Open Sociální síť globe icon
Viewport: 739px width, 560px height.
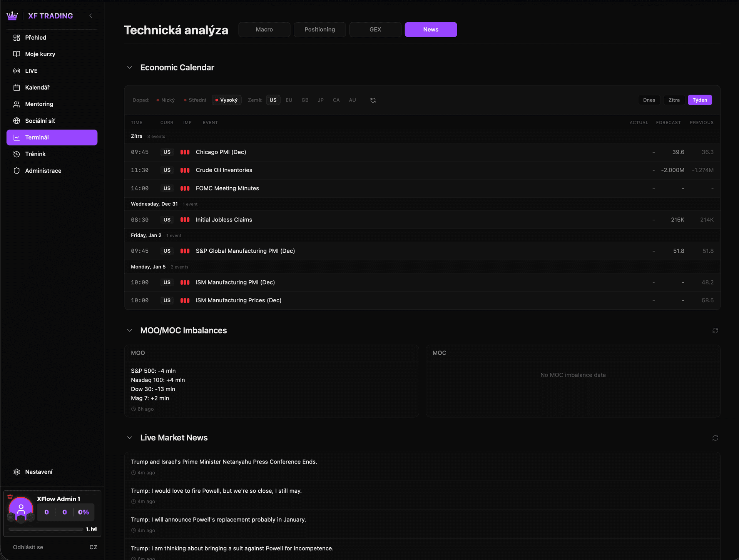17,121
